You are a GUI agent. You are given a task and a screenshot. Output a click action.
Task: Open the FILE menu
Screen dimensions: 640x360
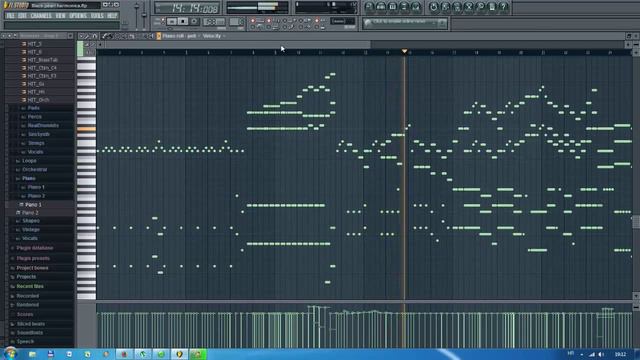coord(10,16)
